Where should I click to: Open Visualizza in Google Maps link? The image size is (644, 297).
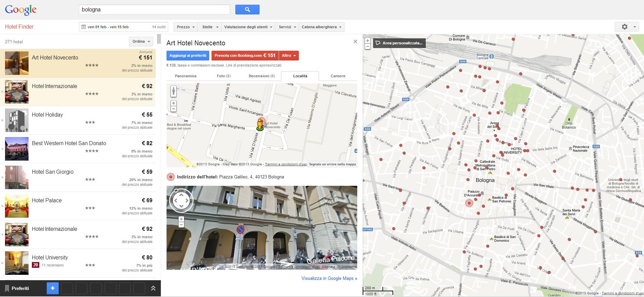329,278
